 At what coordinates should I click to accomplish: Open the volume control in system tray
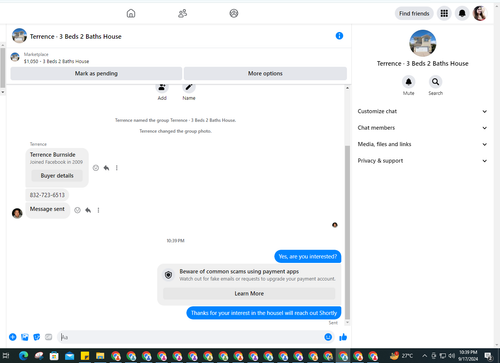tap(452, 356)
